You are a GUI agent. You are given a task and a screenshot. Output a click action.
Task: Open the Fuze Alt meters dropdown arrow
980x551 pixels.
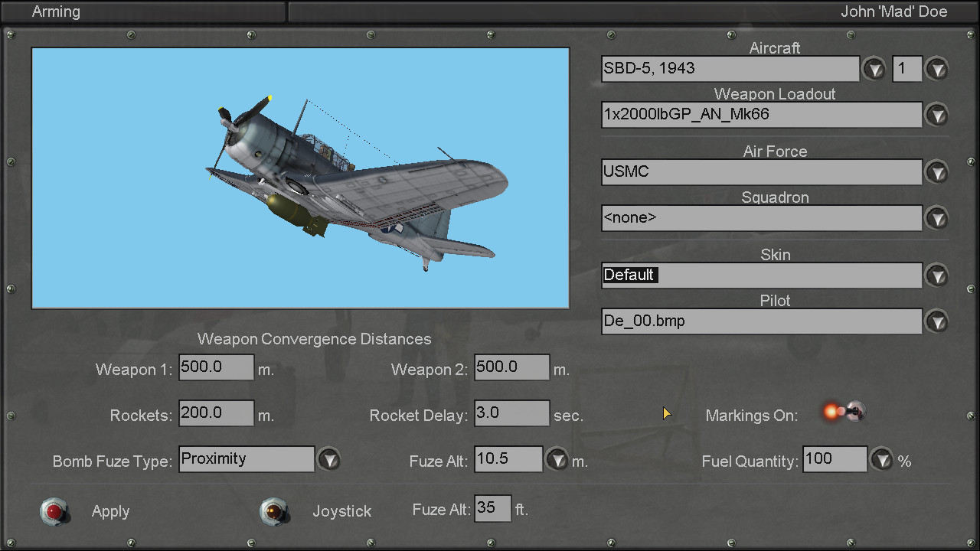(x=557, y=459)
